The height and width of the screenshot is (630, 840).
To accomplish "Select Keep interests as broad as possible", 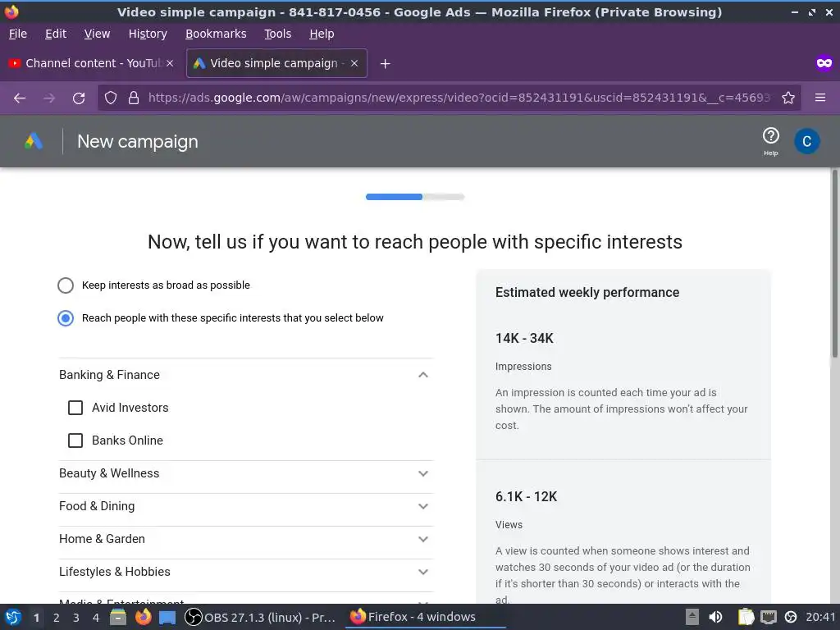I will (66, 285).
